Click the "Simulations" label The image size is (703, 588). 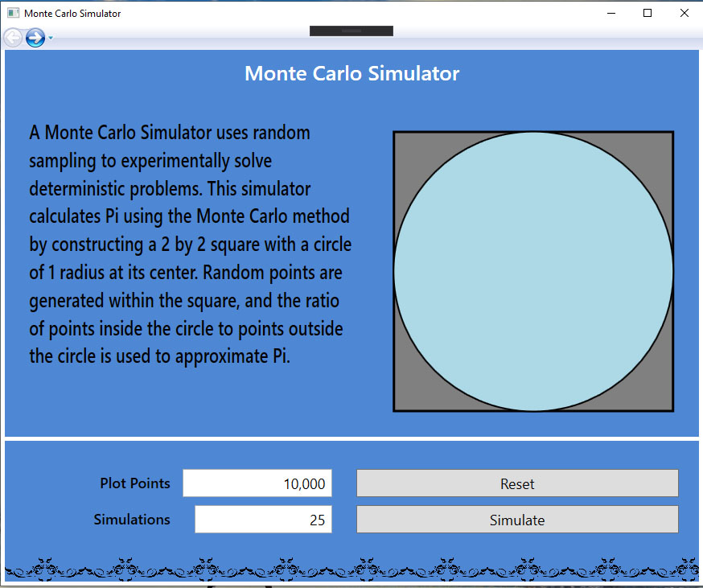point(132,520)
